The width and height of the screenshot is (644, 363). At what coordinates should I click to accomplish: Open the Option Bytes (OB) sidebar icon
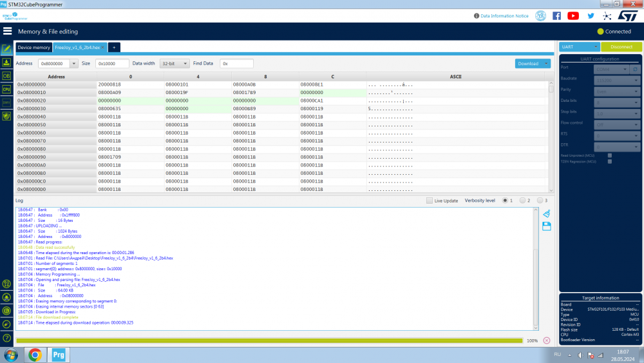pos(6,76)
